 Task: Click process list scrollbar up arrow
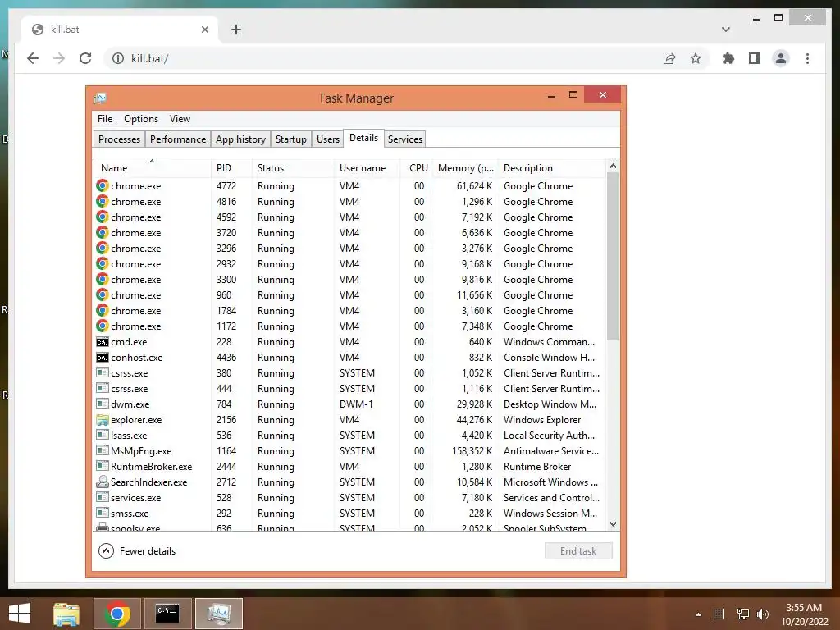click(613, 166)
